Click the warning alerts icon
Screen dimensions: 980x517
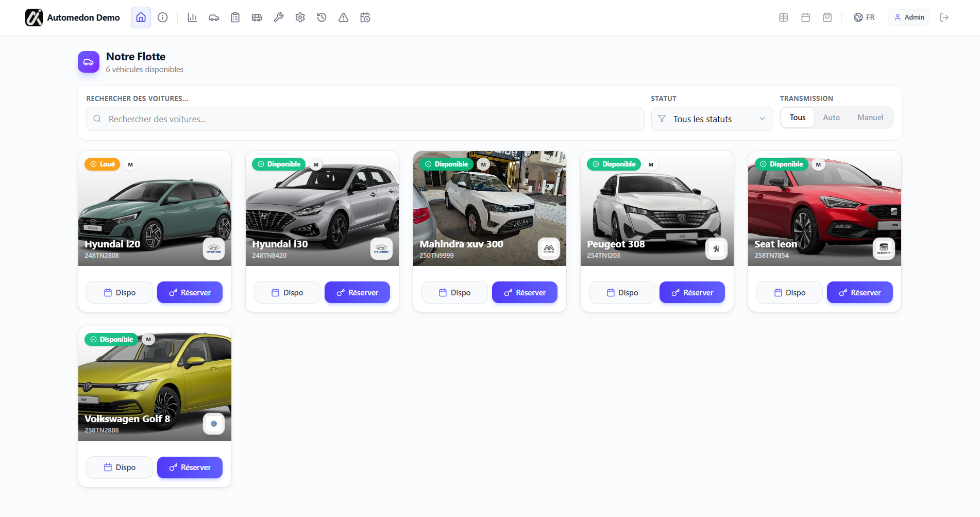[x=343, y=17]
